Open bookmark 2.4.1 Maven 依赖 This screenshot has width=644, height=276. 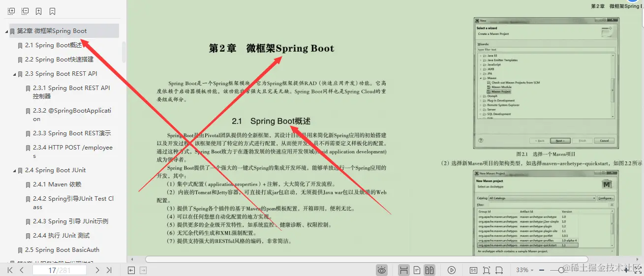click(x=57, y=184)
